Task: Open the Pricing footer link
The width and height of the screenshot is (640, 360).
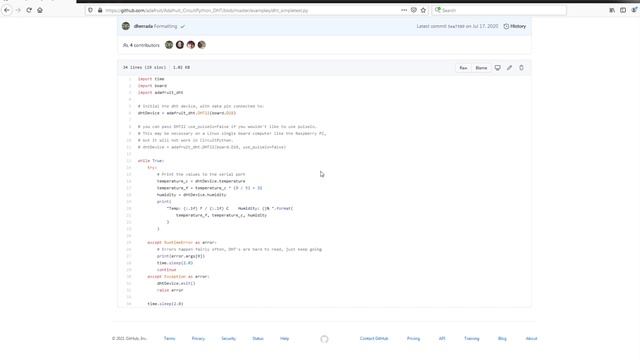Action: coord(413,338)
